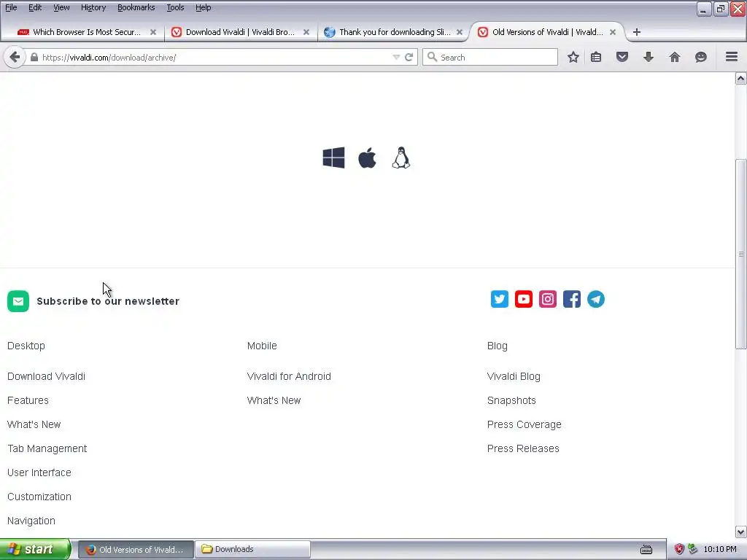Open the 'Press Coverage' link
Screen dimensions: 747x560
[524, 424]
